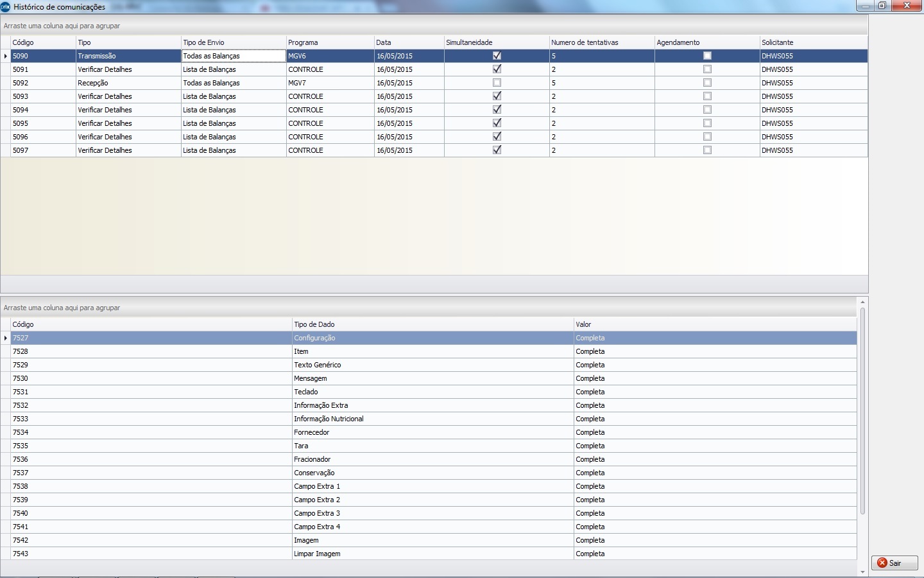
Task: Click the upper grid group-by panel
Action: [434, 26]
